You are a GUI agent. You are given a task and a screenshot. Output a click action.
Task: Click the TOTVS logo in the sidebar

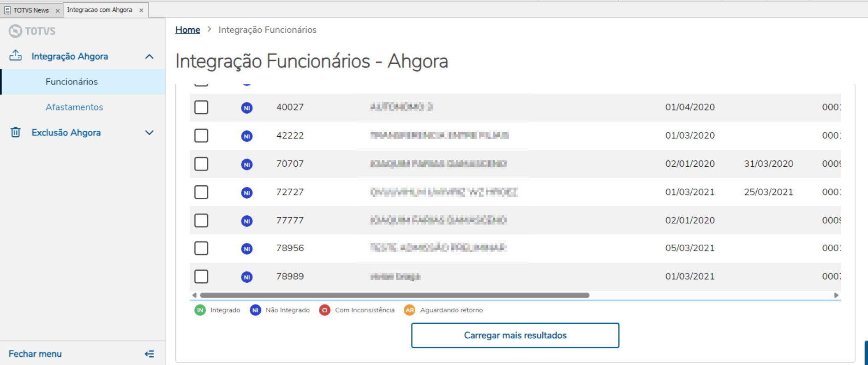tap(32, 31)
